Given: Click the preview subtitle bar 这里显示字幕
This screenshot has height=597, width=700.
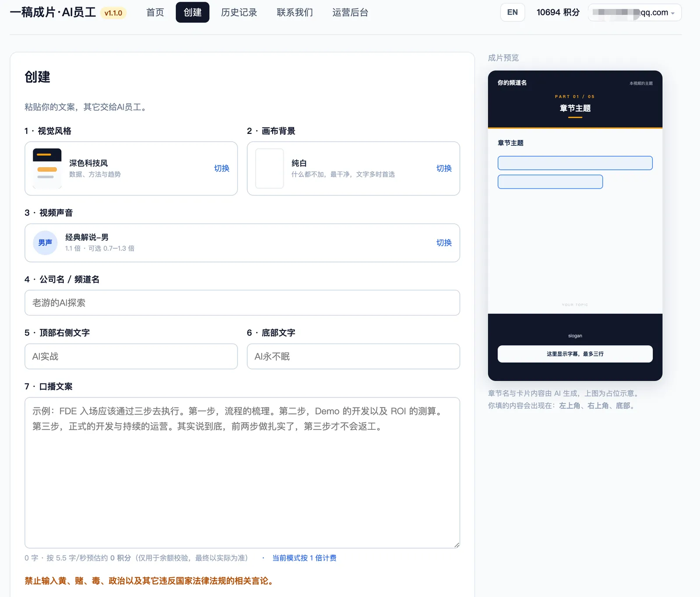Looking at the screenshot, I should 575,354.
